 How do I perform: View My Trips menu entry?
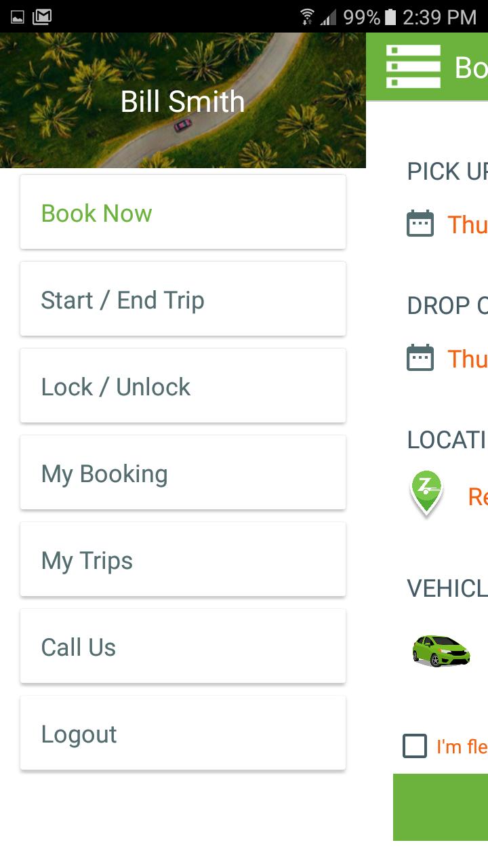(x=183, y=560)
